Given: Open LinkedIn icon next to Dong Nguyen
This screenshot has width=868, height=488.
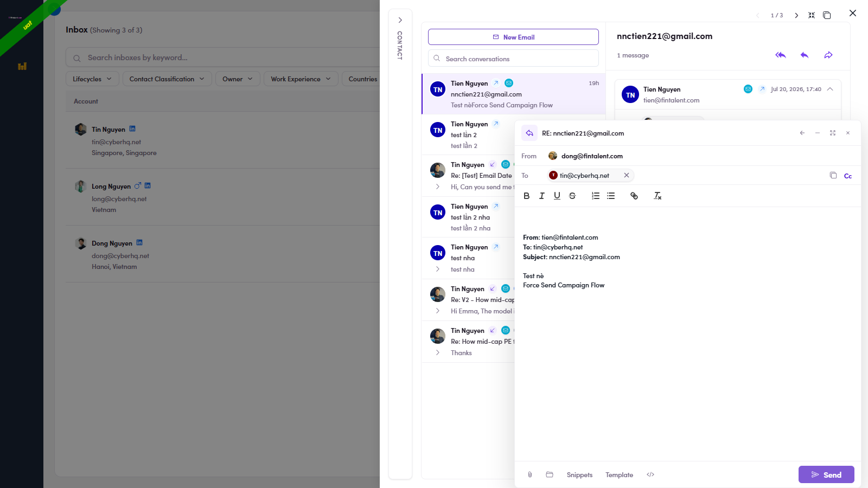Looking at the screenshot, I should tap(139, 243).
